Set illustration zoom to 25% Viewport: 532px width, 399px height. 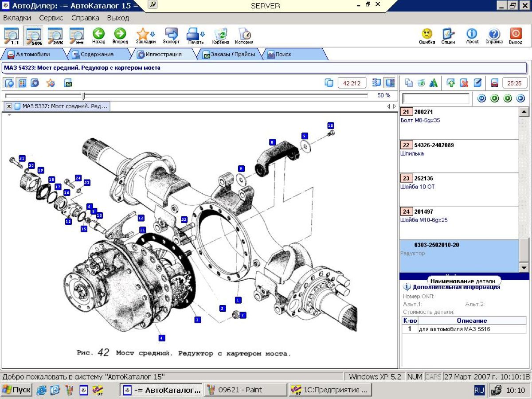(55, 36)
